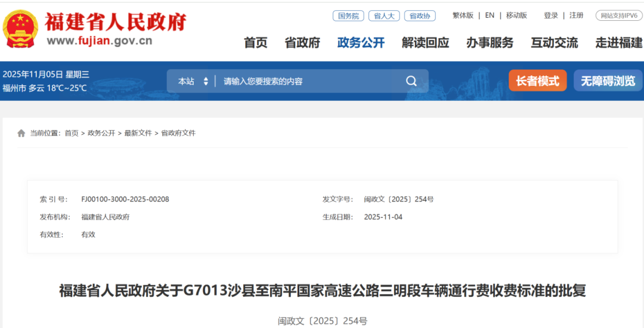Image resolution: width=644 pixels, height=328 pixels.
Task: Click the search input field
Action: pos(310,81)
